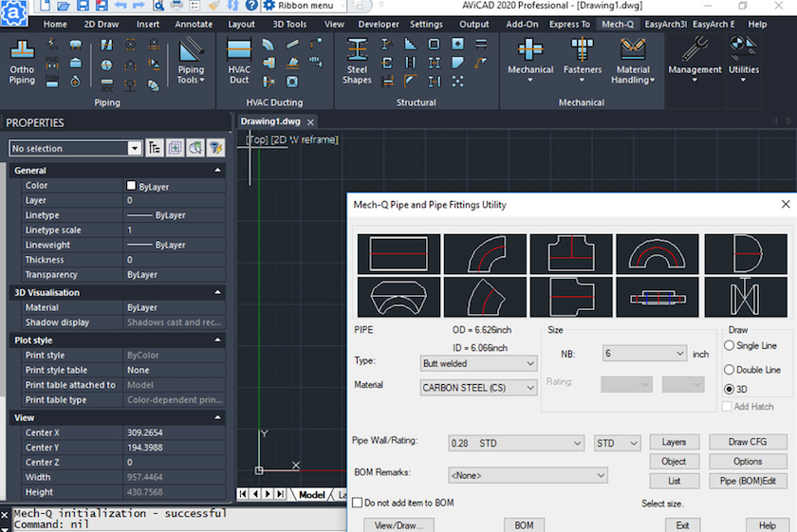The width and height of the screenshot is (797, 532).
Task: Select the Steel Shapes tool
Action: click(x=357, y=60)
